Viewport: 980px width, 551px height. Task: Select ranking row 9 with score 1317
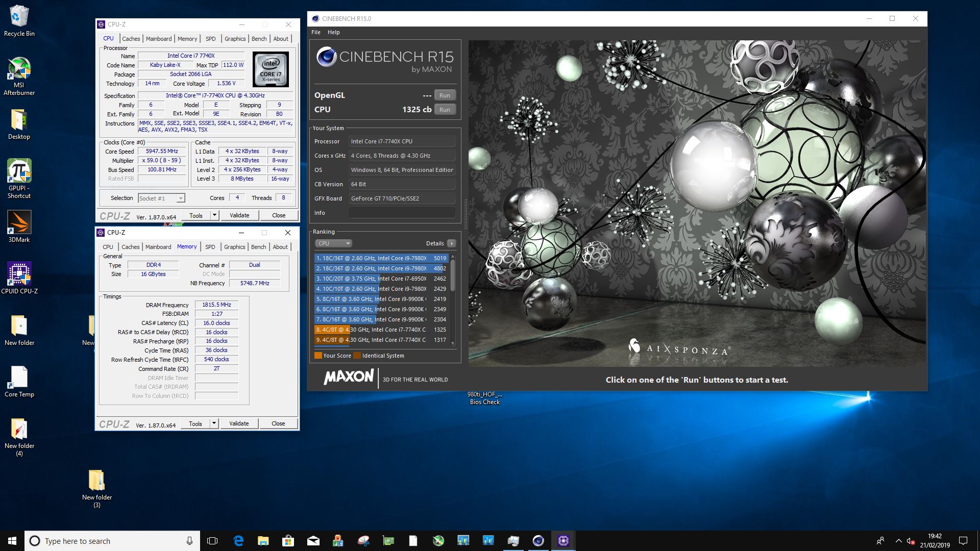coord(381,340)
